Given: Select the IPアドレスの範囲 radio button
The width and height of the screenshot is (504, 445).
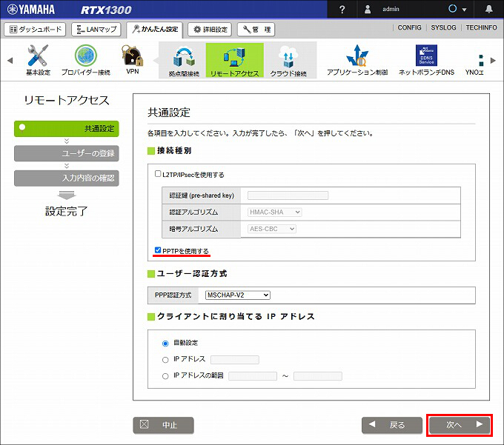Looking at the screenshot, I should [x=165, y=376].
